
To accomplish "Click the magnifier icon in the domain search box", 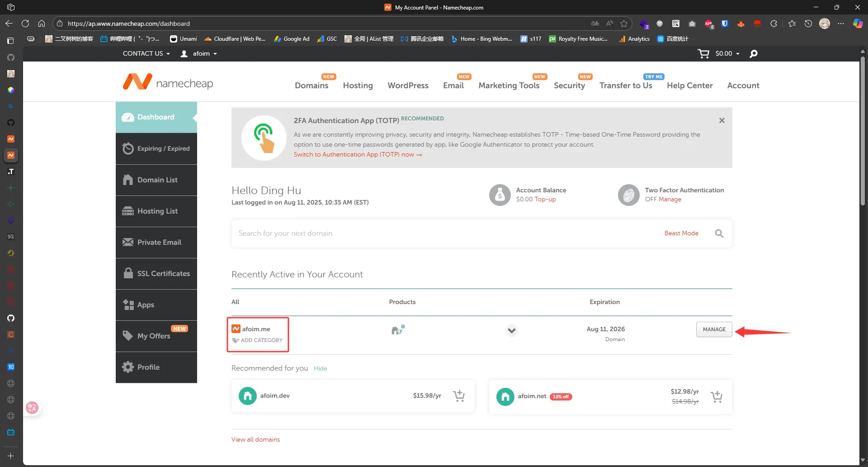I will coord(719,233).
